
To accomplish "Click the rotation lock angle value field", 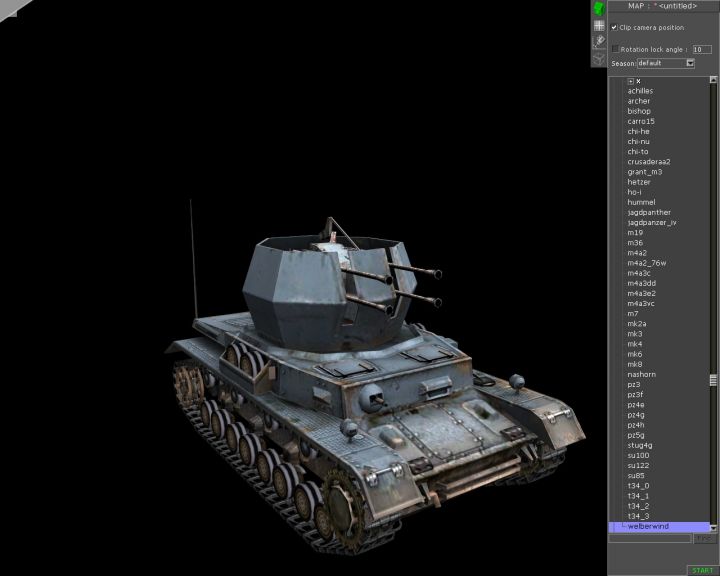I will (x=702, y=48).
